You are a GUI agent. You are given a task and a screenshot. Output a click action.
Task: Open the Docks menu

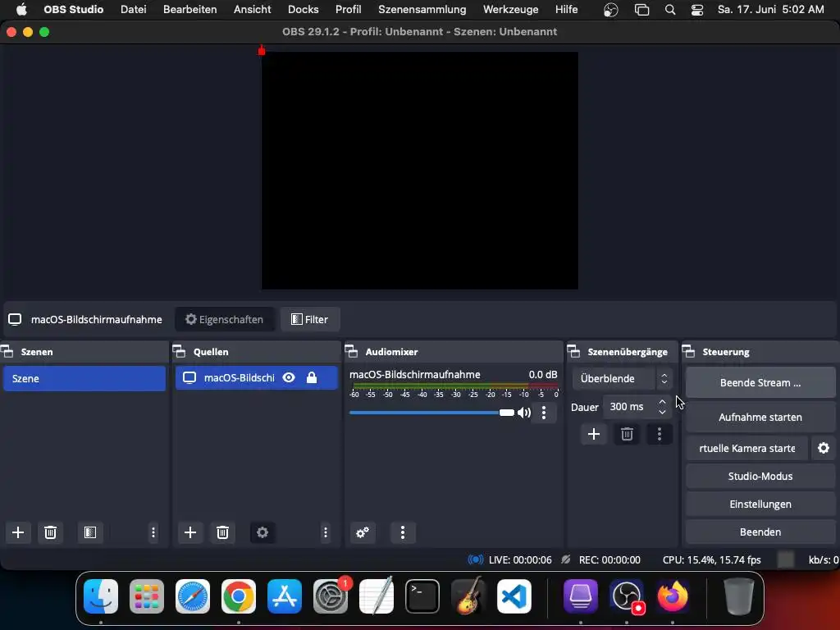304,9
